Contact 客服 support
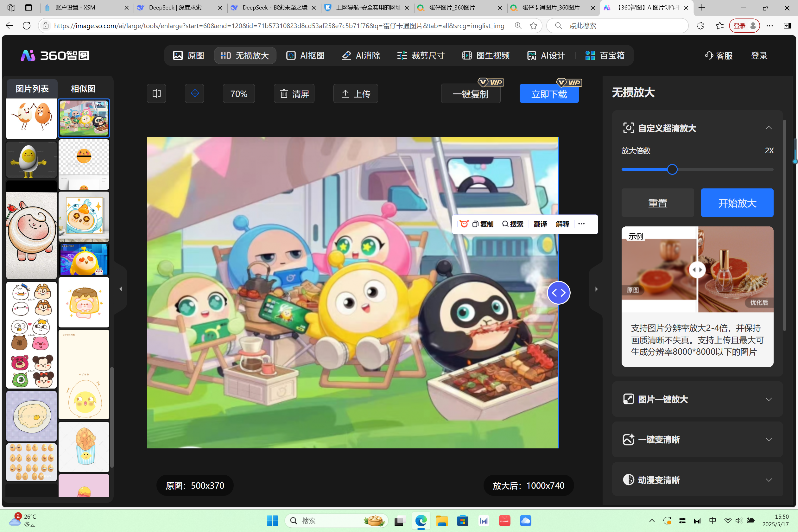 (x=719, y=55)
